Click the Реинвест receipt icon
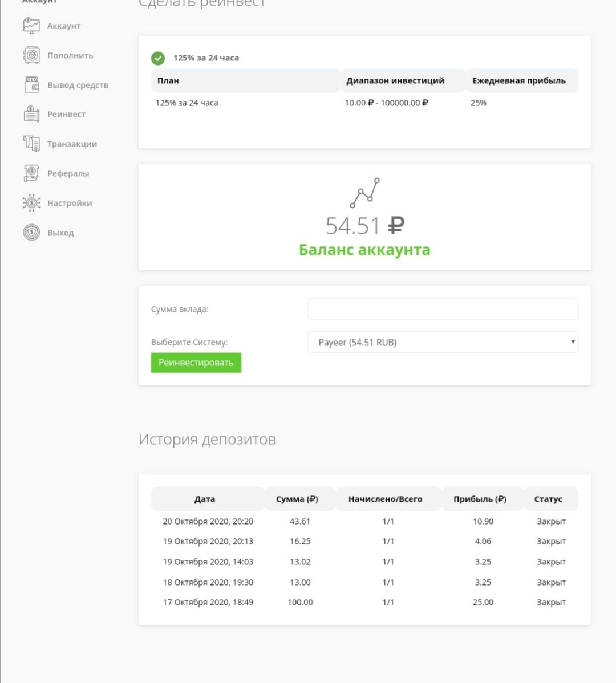The image size is (616, 683). click(31, 114)
